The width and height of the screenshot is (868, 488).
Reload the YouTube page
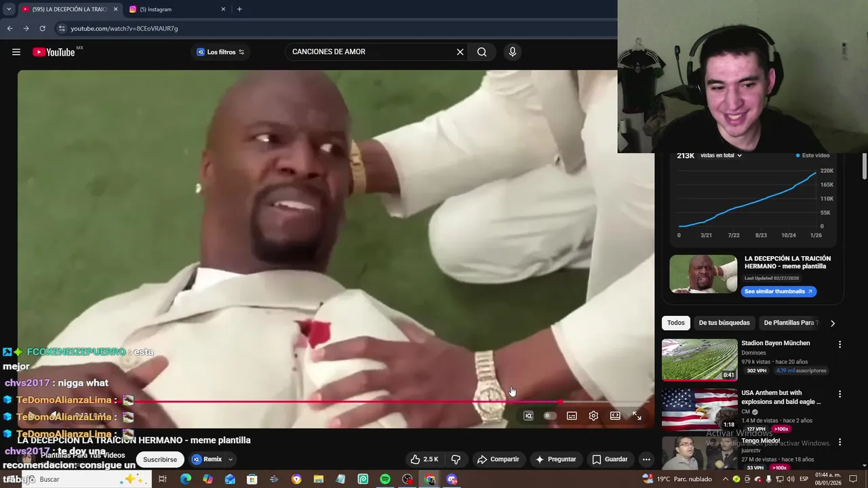(42, 28)
